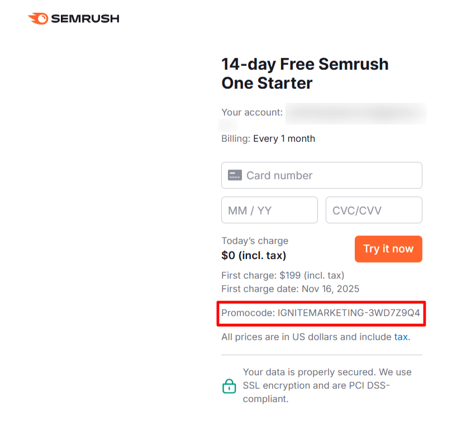Click the Your account label

pyautogui.click(x=251, y=112)
